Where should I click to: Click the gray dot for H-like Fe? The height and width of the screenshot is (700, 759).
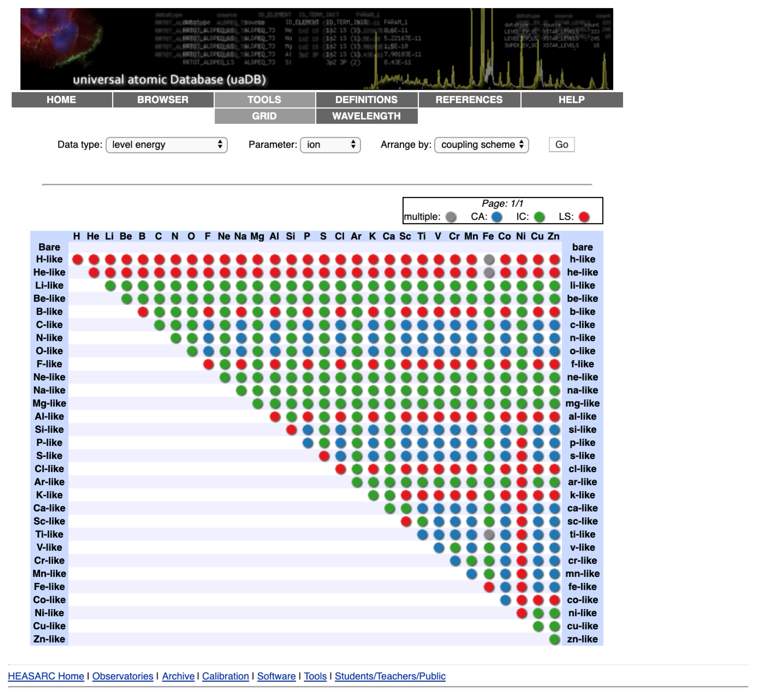coord(489,259)
